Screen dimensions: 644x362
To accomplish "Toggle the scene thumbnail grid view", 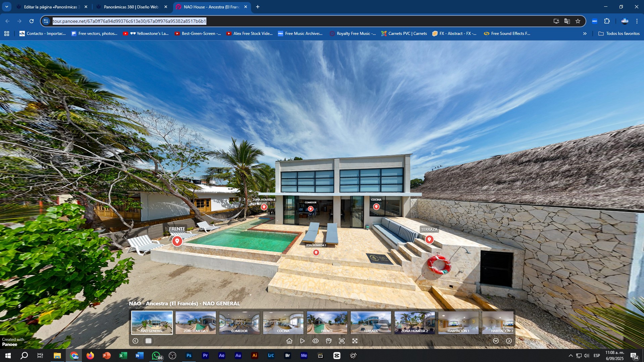I will point(148,341).
